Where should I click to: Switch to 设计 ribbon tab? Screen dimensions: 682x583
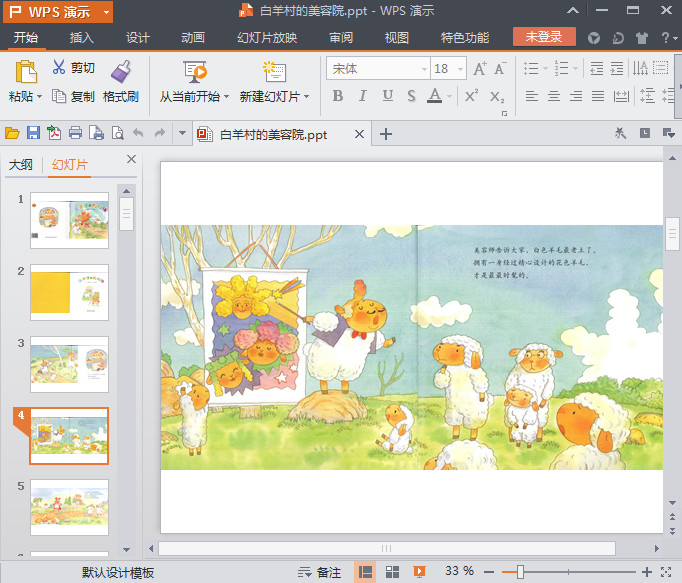coord(137,38)
